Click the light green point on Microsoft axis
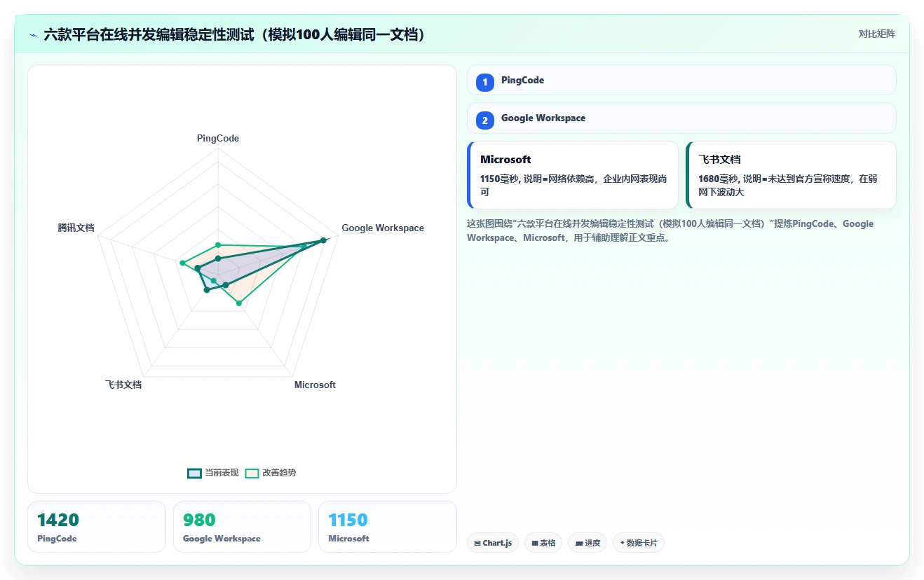The height and width of the screenshot is (580, 924). 239,303
